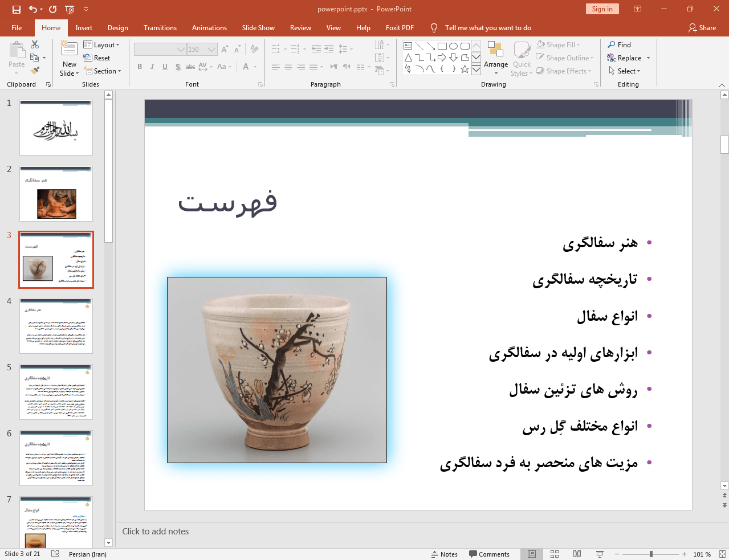Click the Sign in button
This screenshot has width=729, height=560.
click(602, 9)
